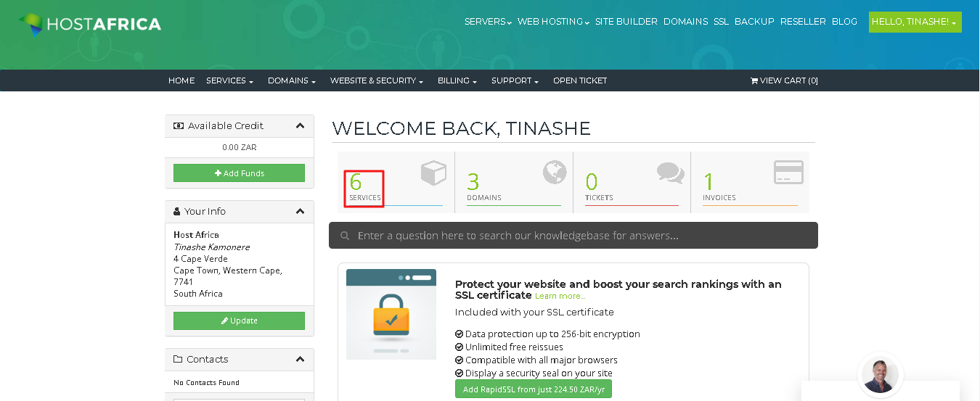
Task: Click the HostAfrica logo
Action: [90, 24]
